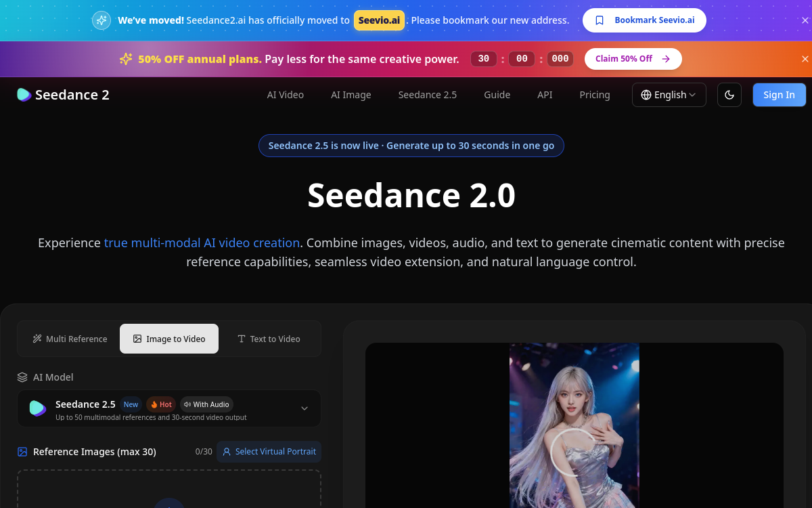This screenshot has height=508, width=812.
Task: Select Image to Video tab
Action: 169,339
